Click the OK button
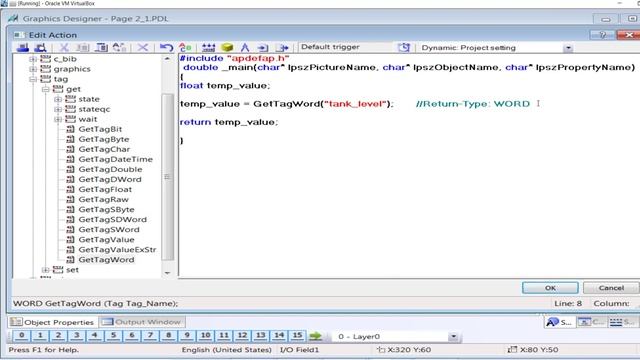The image size is (640, 360). 550,288
